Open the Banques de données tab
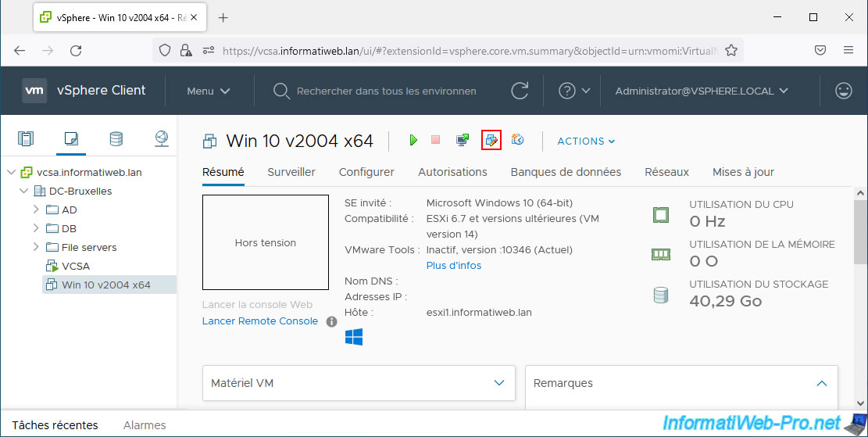868x437 pixels. tap(566, 172)
